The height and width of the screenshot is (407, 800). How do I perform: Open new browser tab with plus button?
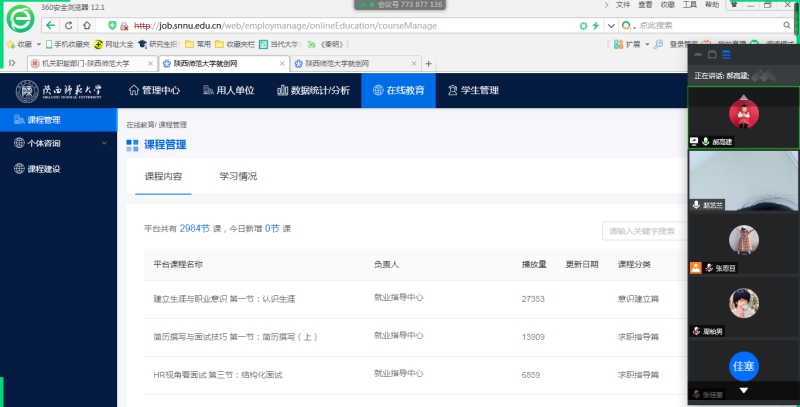(x=429, y=63)
